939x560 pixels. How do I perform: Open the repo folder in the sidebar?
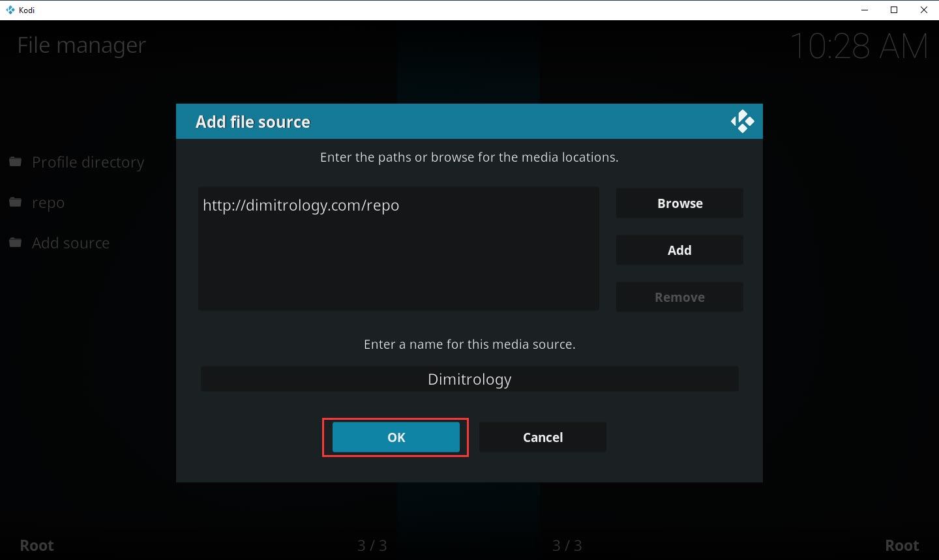point(48,202)
